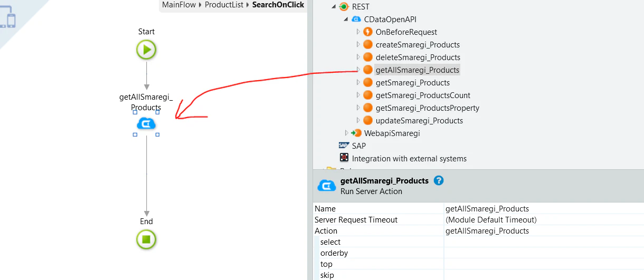Select the green Start node icon
This screenshot has height=280, width=644.
146,50
